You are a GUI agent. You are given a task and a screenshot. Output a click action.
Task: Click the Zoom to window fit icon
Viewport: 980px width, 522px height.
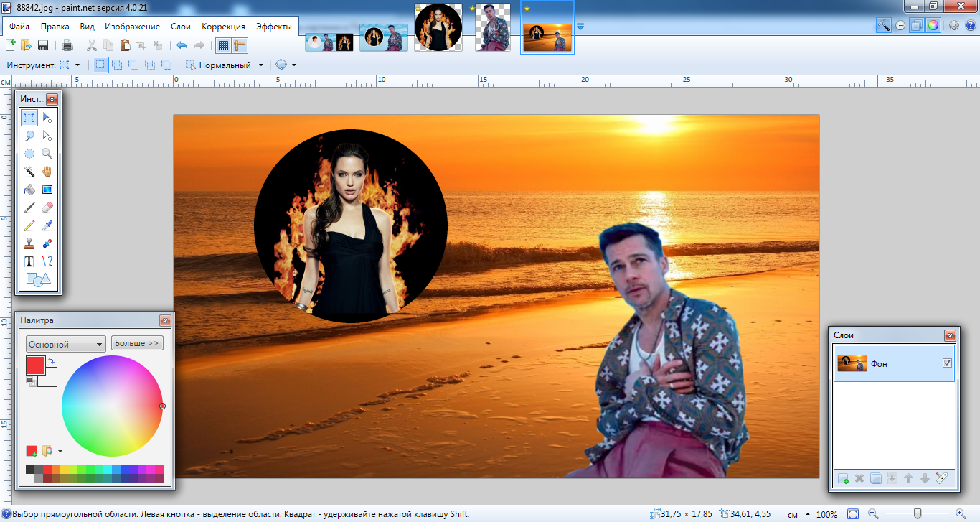point(853,514)
